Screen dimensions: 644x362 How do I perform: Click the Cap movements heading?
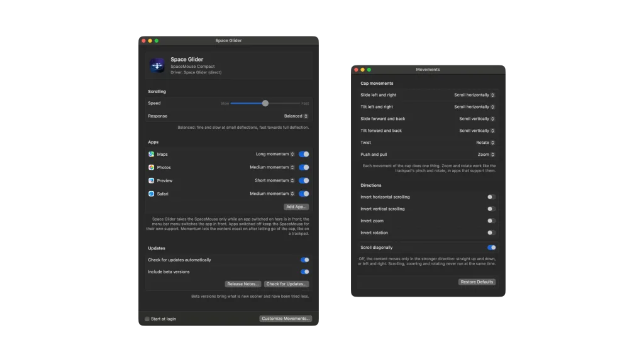pyautogui.click(x=377, y=84)
